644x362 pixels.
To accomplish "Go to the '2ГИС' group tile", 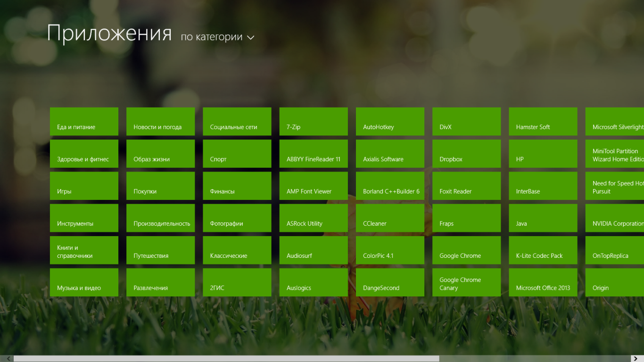I will (237, 282).
